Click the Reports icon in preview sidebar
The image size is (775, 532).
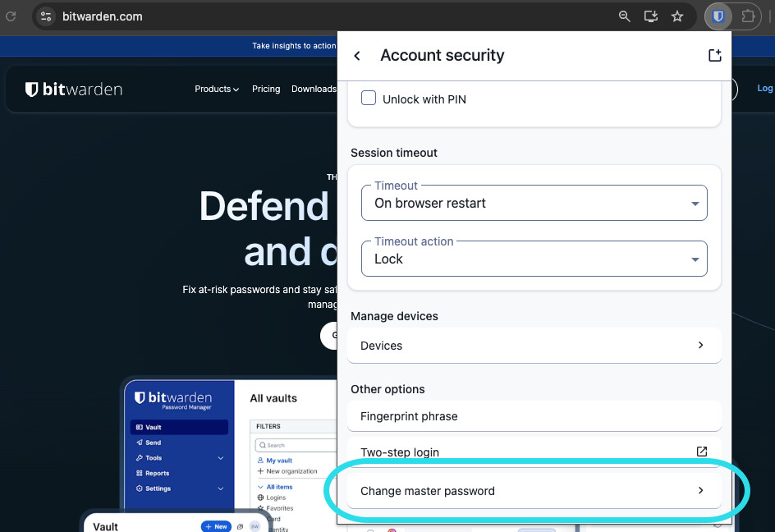(140, 473)
